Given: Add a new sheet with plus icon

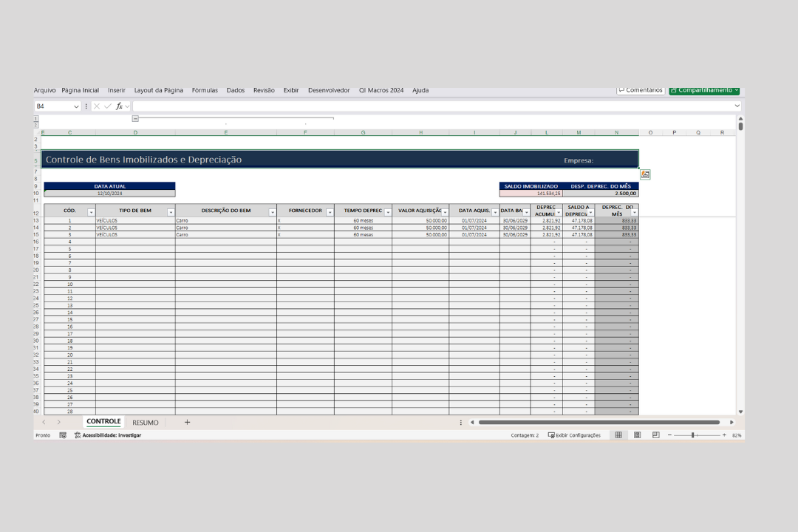Looking at the screenshot, I should [187, 422].
